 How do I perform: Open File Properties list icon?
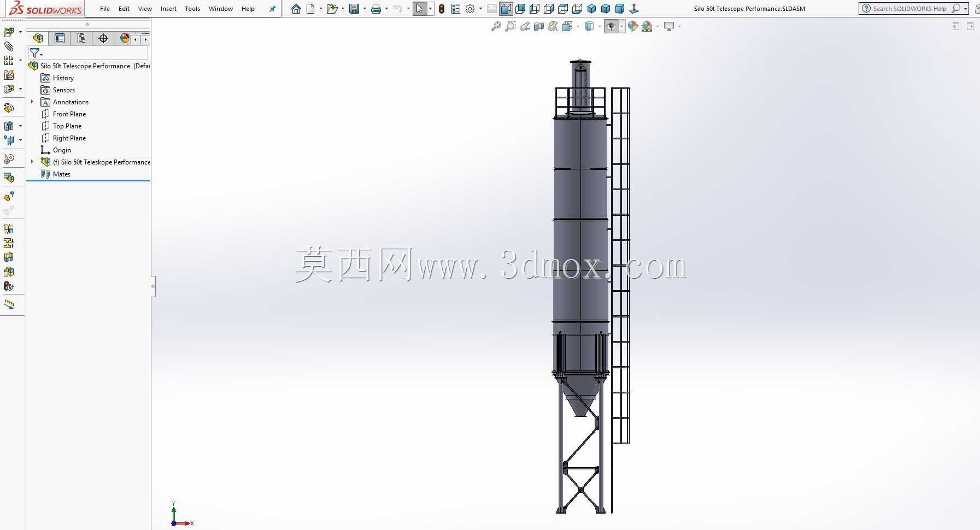456,9
